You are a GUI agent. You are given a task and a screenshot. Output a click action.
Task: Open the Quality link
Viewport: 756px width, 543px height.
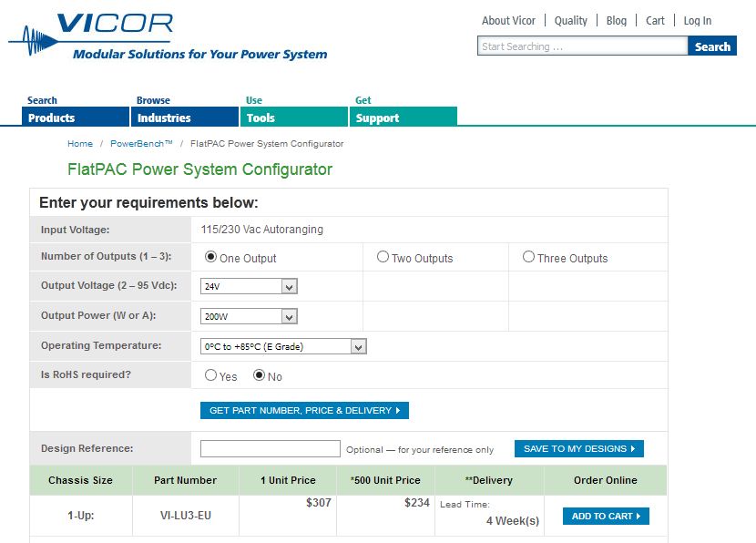571,21
